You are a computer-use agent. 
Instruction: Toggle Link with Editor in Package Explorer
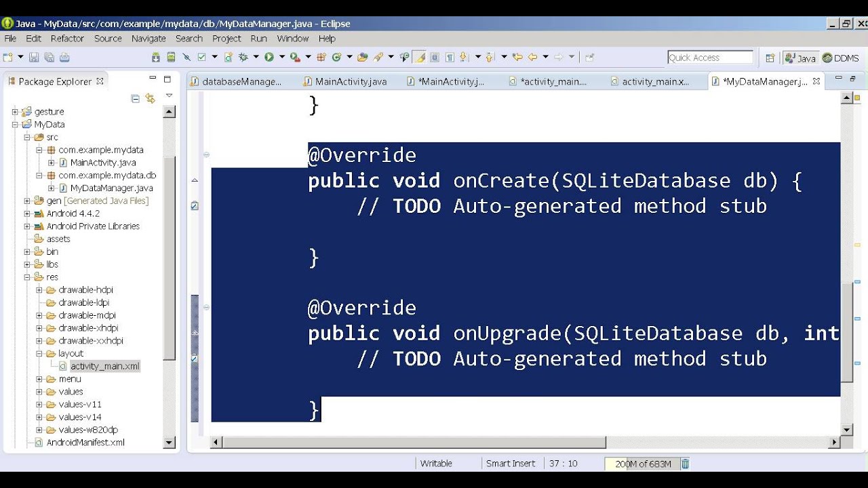[x=151, y=99]
